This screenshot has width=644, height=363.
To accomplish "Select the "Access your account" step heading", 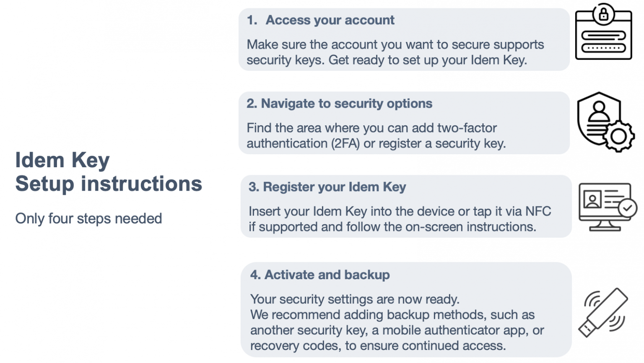I will coord(330,20).
